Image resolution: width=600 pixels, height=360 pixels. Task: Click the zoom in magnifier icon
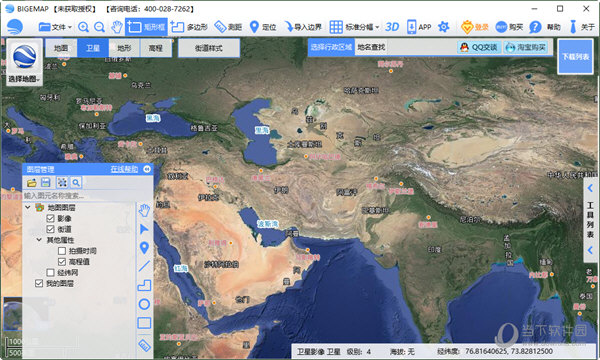tap(83, 27)
